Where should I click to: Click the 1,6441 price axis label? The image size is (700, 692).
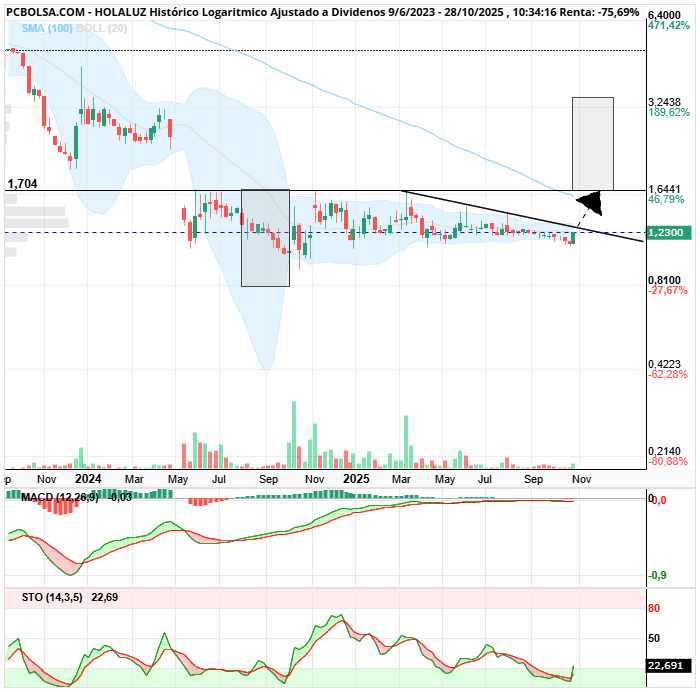[665, 189]
